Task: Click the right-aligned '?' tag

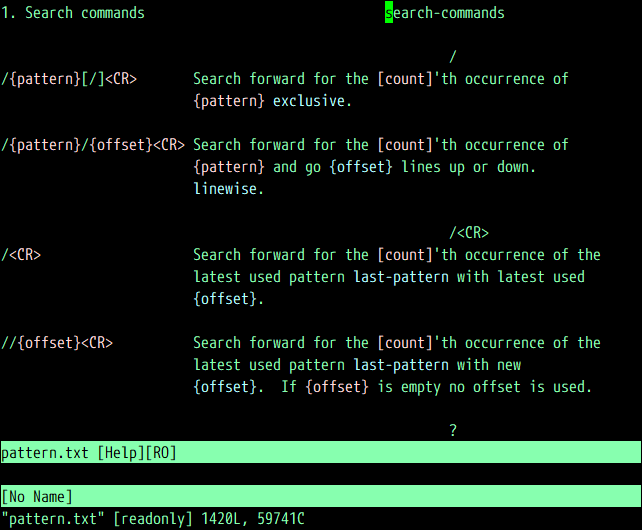Action: pos(453,431)
